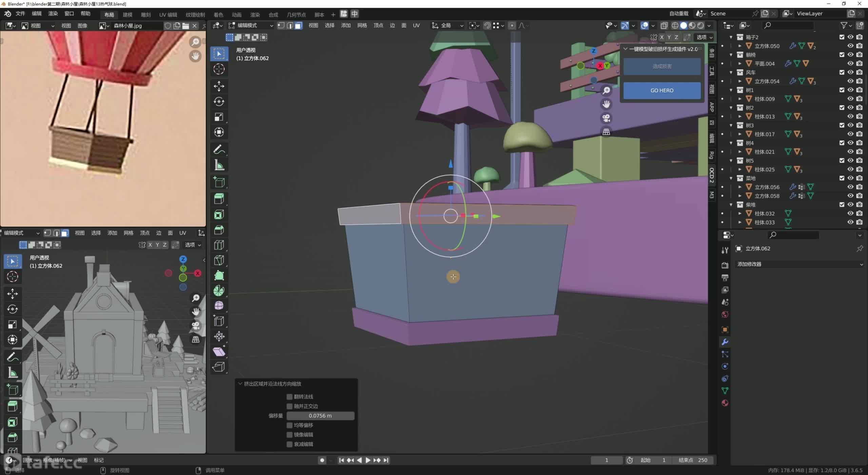The image size is (868, 475).
Task: Collapse the 一键模型破旧损坏生成插件 panel
Action: [x=626, y=49]
